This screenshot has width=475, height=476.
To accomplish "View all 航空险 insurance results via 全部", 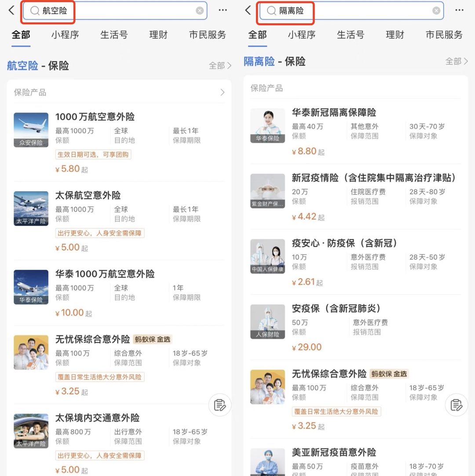I will pyautogui.click(x=220, y=65).
